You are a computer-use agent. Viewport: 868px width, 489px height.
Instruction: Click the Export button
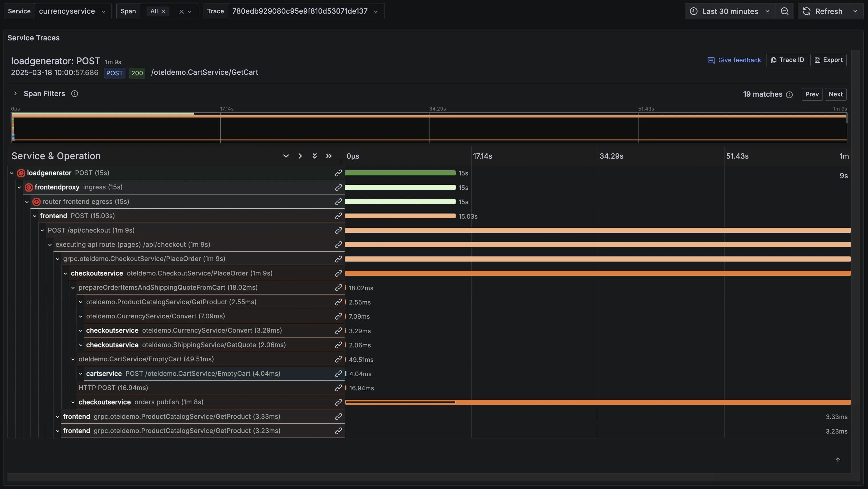(x=828, y=60)
